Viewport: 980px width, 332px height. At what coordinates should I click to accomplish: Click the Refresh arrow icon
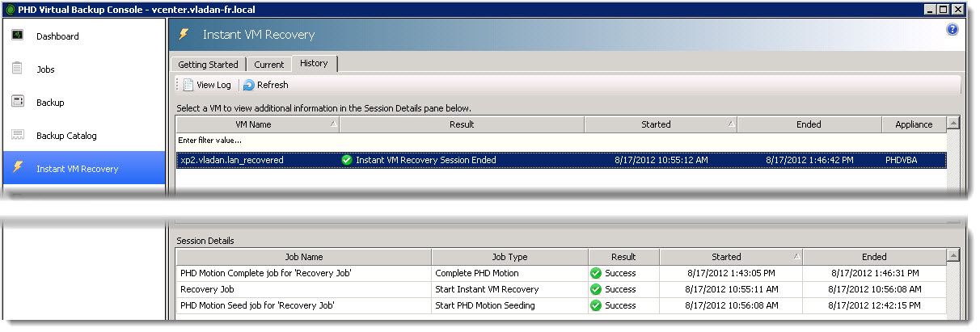click(249, 85)
